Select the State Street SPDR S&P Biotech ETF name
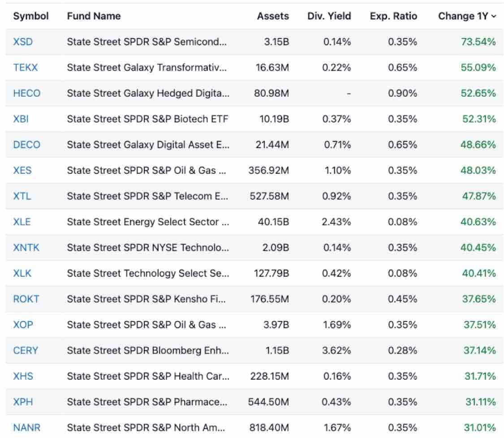 point(147,119)
